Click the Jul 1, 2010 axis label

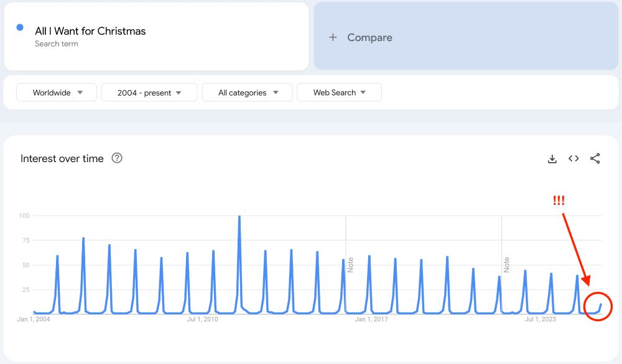(x=202, y=319)
